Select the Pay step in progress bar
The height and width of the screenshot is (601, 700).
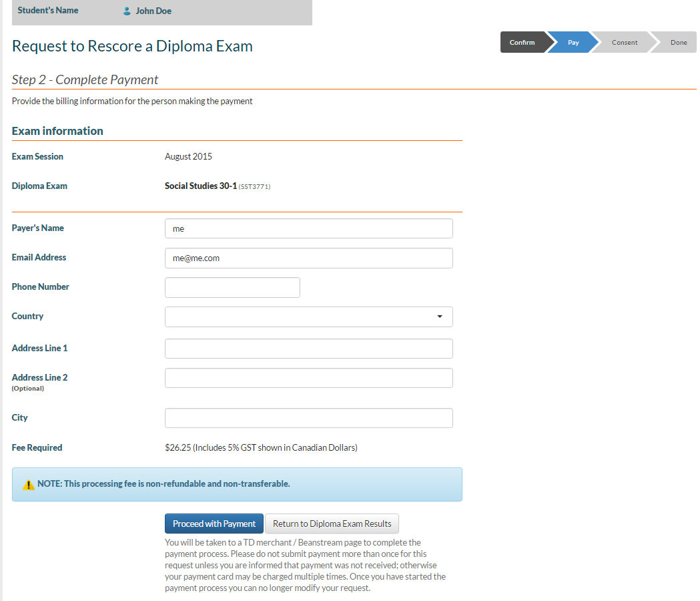coord(573,43)
